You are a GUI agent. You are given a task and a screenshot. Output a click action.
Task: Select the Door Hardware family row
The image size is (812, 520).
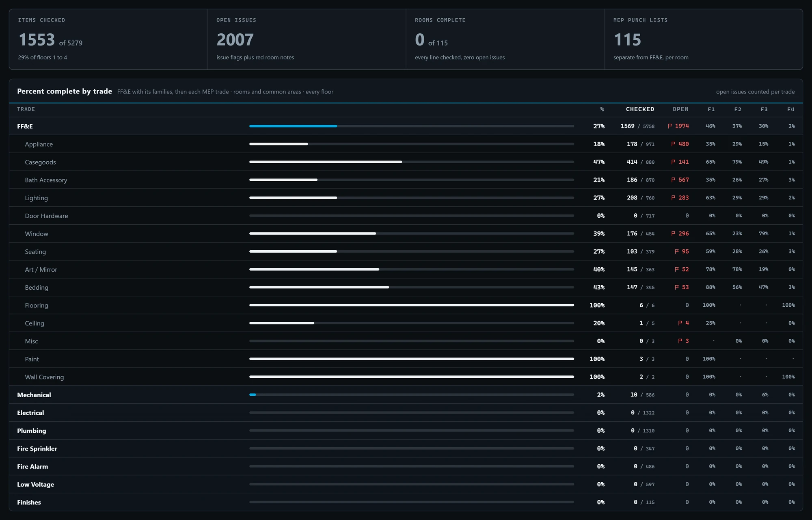pyautogui.click(x=406, y=216)
